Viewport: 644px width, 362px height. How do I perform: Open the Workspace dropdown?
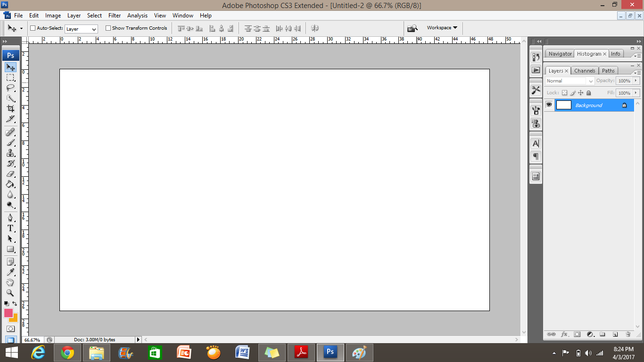pyautogui.click(x=442, y=27)
